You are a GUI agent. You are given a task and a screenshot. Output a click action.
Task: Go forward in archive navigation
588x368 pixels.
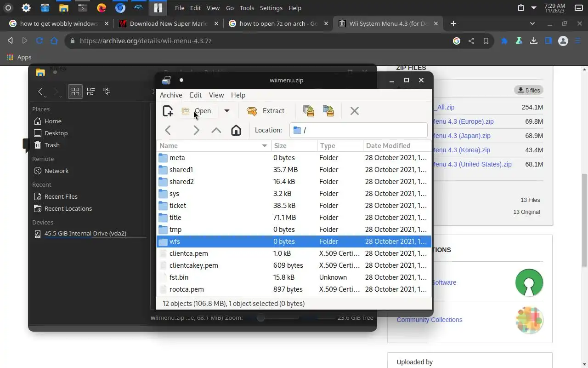click(x=196, y=130)
